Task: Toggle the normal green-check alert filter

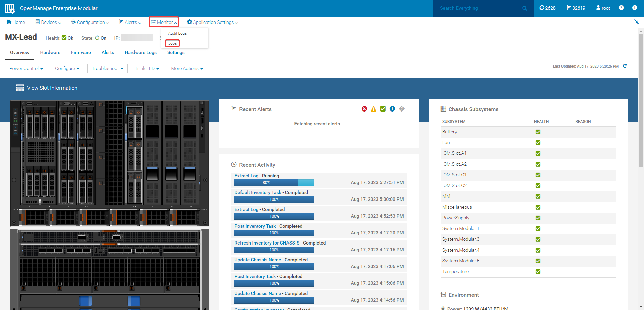Action: pyautogui.click(x=383, y=109)
